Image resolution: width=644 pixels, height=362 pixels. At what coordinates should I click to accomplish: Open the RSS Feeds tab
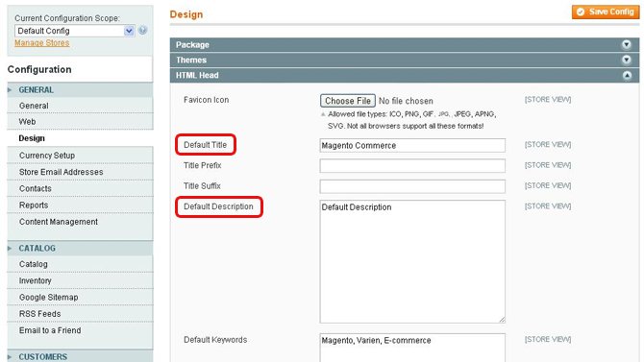point(80,314)
